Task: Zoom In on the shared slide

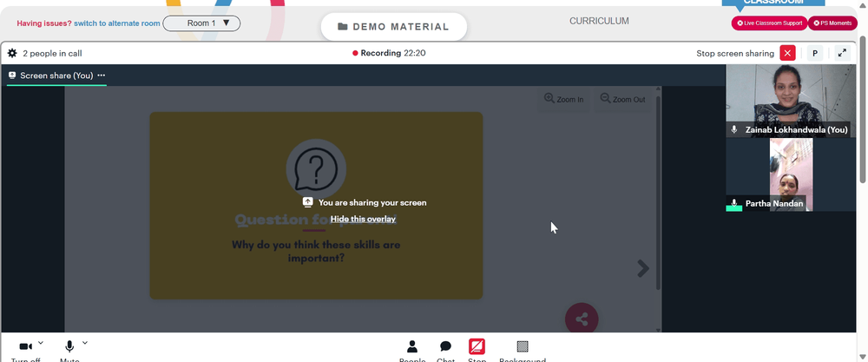Action: click(x=563, y=99)
